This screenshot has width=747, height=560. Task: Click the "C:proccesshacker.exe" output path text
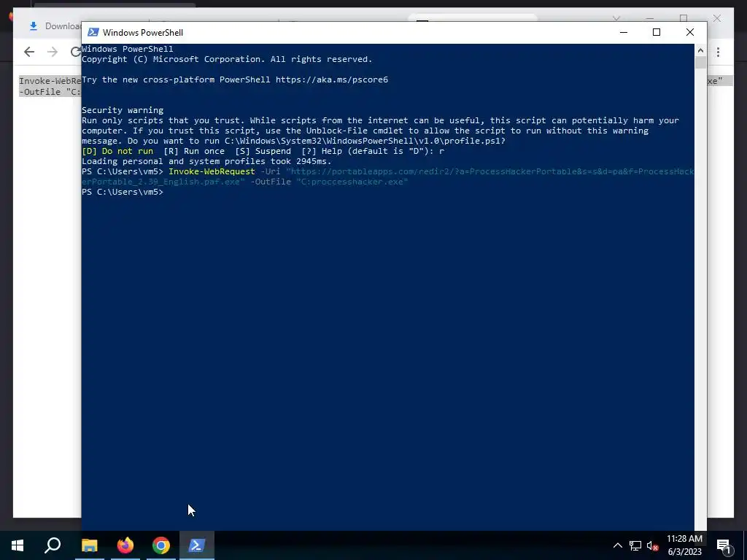pos(352,182)
